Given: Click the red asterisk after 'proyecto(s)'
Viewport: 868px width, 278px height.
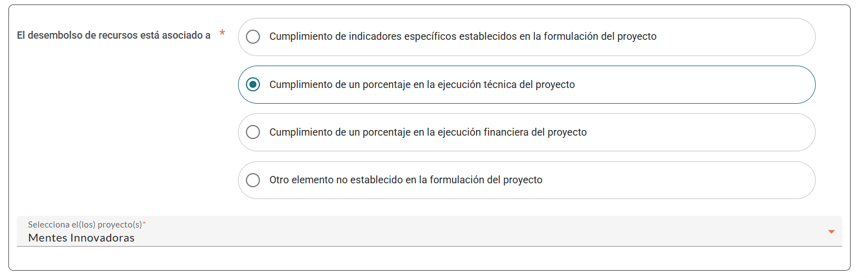Looking at the screenshot, I should (144, 224).
